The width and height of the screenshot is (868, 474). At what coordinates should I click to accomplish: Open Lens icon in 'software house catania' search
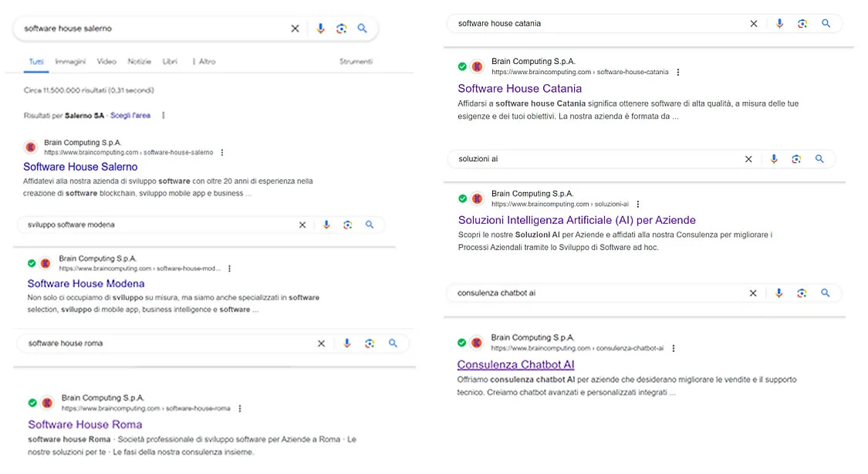tap(802, 23)
